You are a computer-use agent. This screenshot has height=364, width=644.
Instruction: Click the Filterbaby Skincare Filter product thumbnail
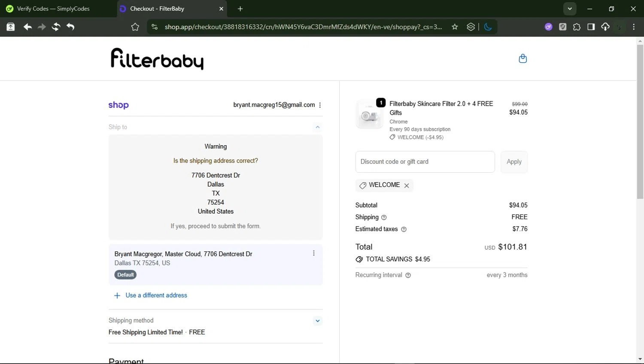[x=369, y=115]
